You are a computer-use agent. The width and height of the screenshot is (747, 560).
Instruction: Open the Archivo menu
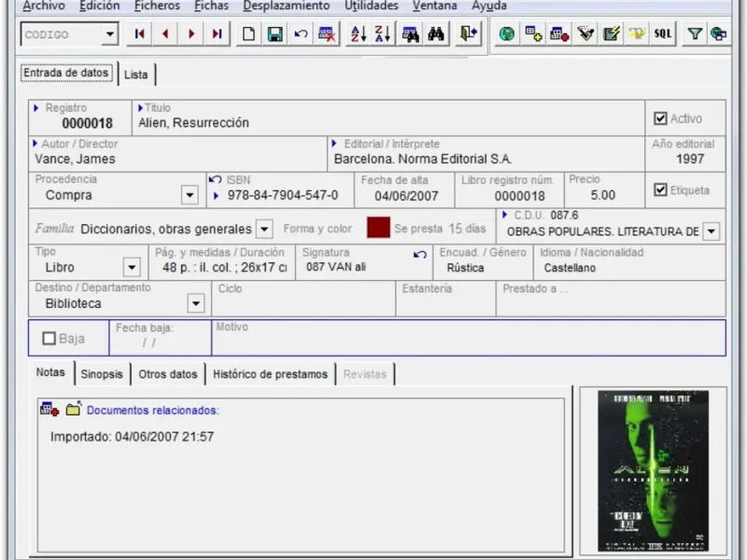pos(44,6)
